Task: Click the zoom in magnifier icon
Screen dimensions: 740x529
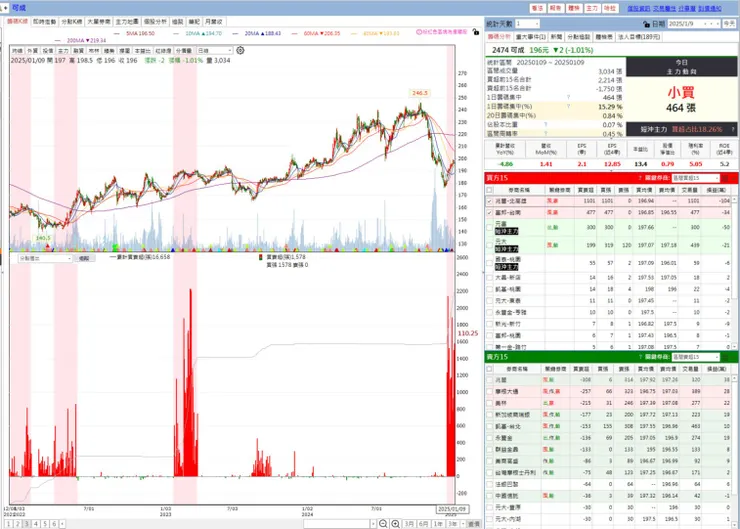Action: click(x=395, y=524)
